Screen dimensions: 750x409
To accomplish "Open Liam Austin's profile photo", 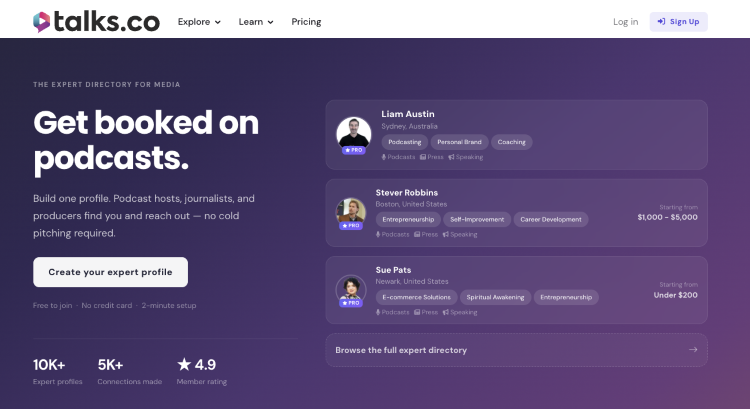I will click(x=353, y=133).
